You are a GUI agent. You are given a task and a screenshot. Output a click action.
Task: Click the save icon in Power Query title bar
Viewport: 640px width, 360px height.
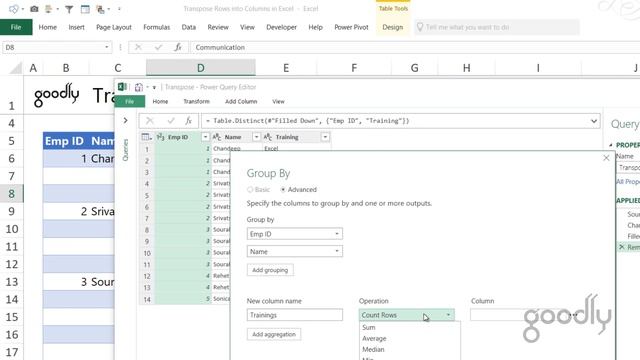tap(139, 87)
